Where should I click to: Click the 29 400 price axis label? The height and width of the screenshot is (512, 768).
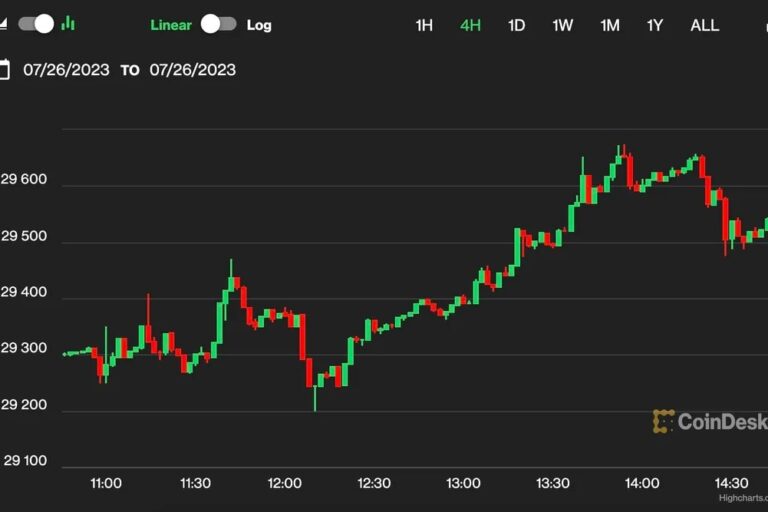[x=24, y=292]
